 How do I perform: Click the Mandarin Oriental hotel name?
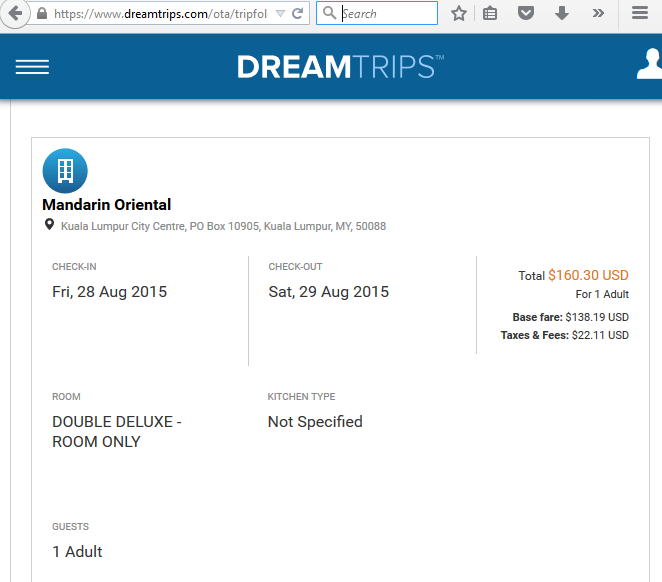coord(106,204)
